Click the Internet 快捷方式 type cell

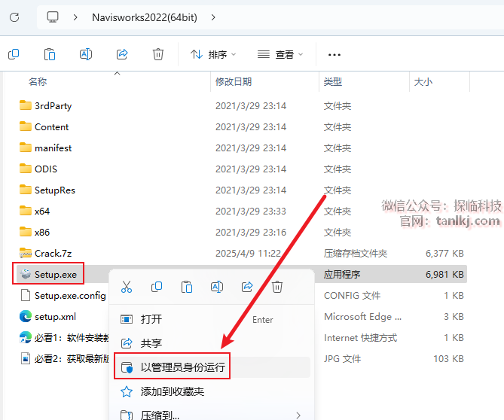[x=360, y=338]
